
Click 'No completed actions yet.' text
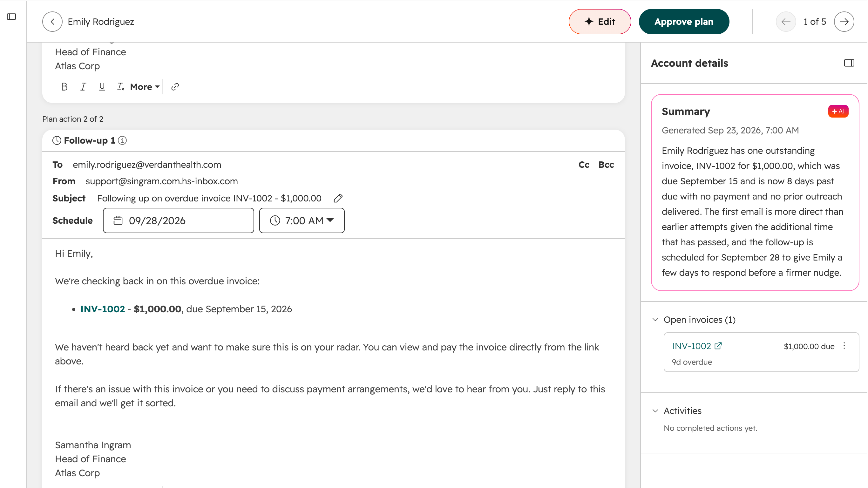point(710,428)
